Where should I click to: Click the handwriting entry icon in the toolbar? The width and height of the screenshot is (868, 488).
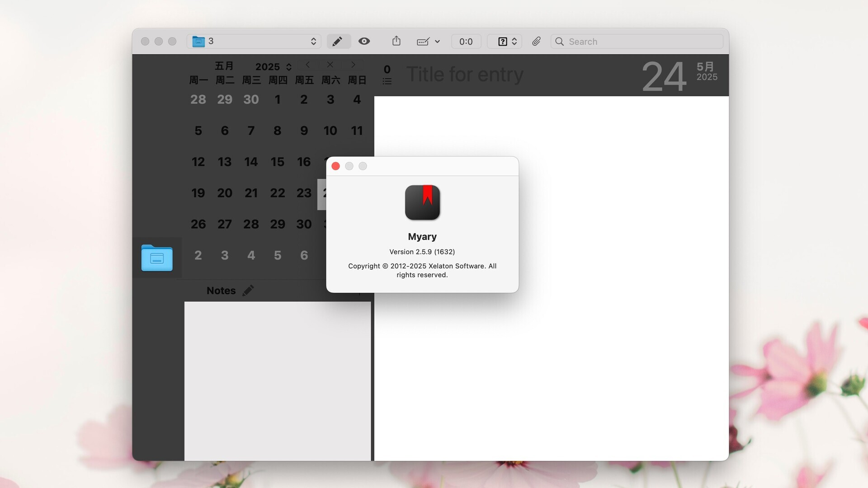(423, 41)
